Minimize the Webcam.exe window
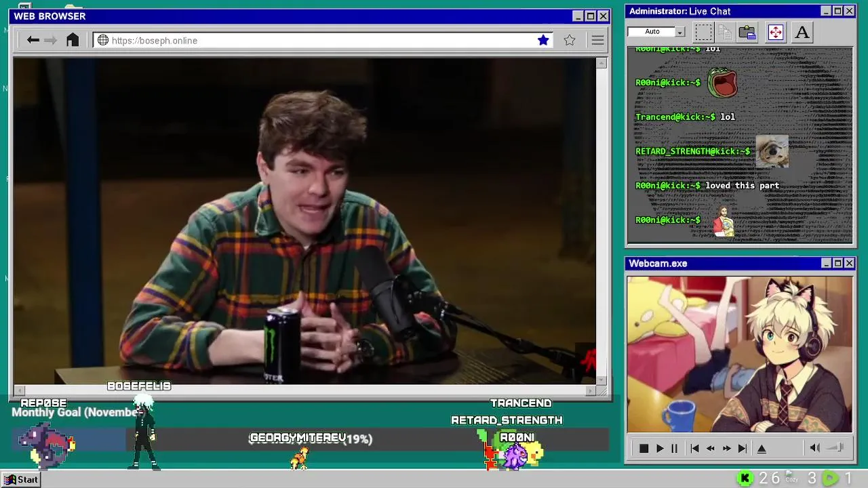This screenshot has height=488, width=868. point(826,263)
